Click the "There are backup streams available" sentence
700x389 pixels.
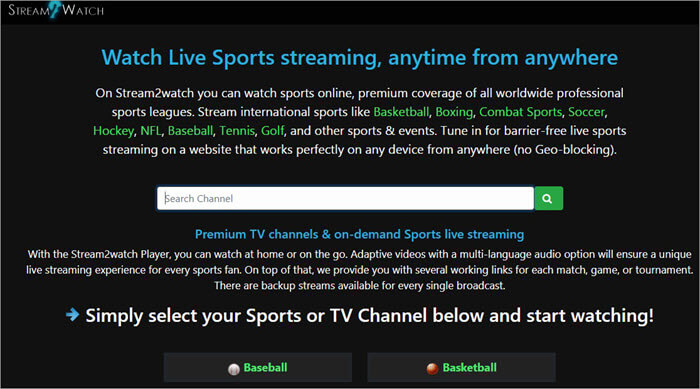point(359,286)
